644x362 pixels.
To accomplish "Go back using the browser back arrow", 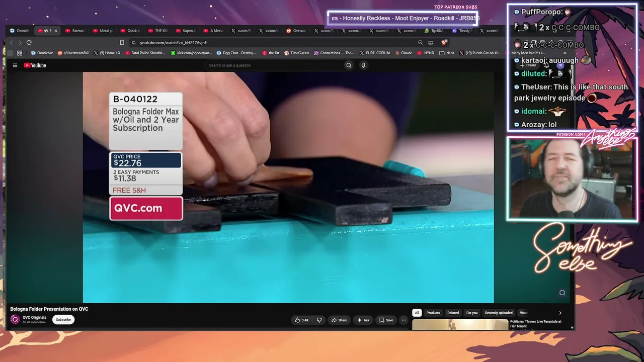I will tap(11, 43).
